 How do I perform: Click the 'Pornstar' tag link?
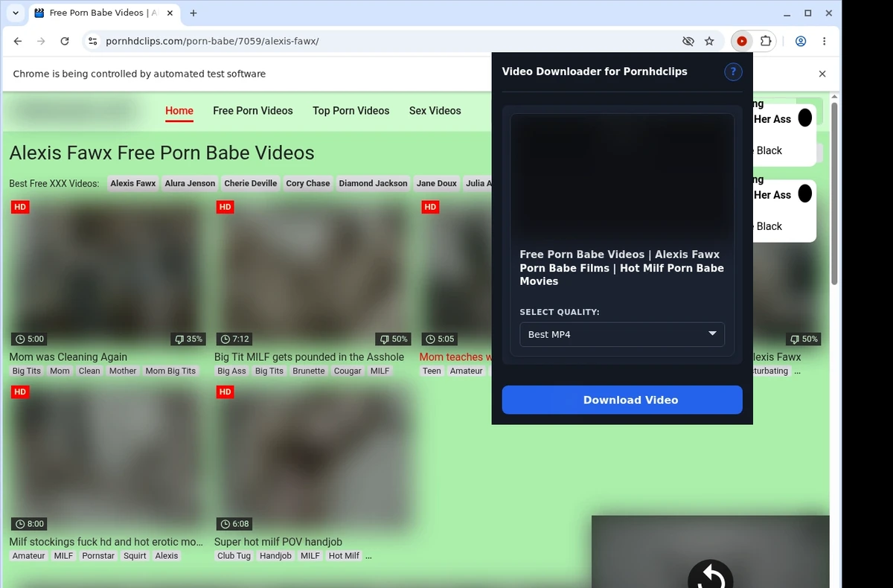pyautogui.click(x=98, y=555)
